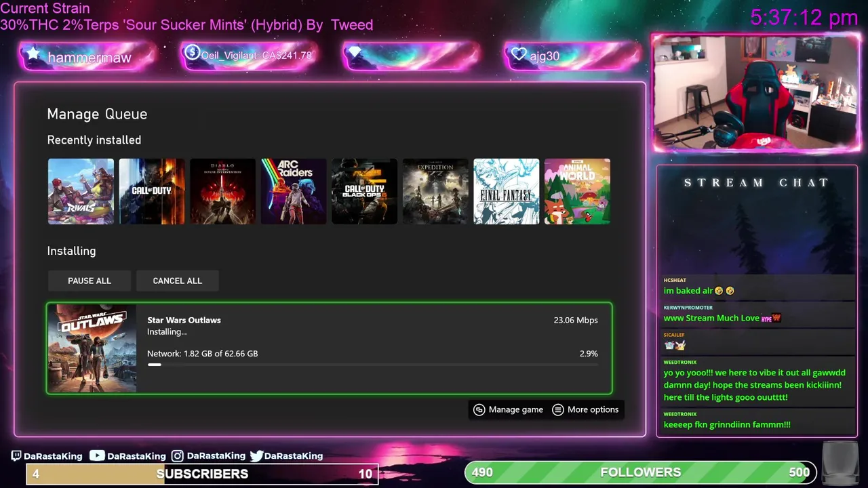Image resolution: width=868 pixels, height=488 pixels.
Task: Select the ARC Raiders game tile
Action: (x=294, y=191)
